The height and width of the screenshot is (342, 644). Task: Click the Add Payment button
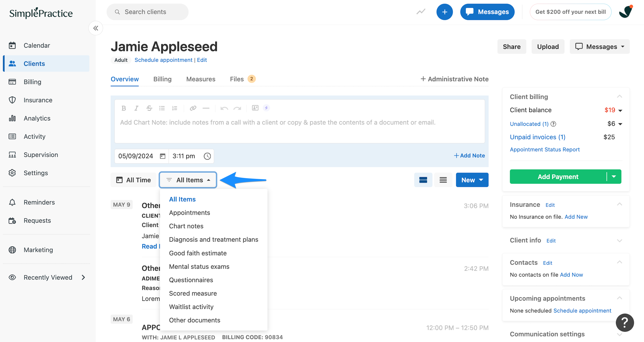pos(558,176)
